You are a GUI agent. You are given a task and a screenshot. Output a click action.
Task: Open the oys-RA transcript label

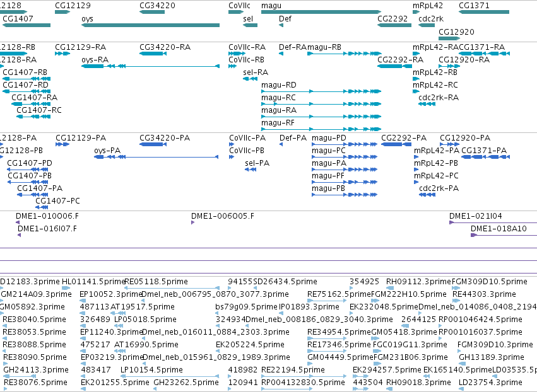95,60
